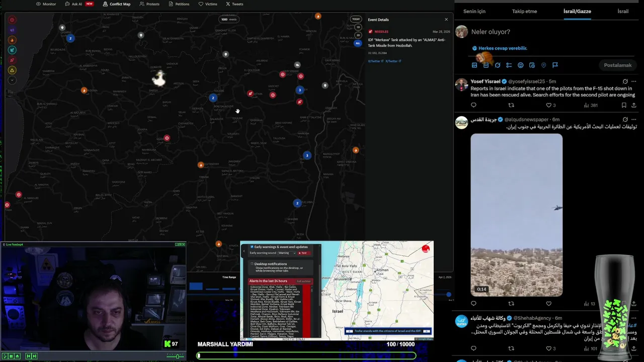Select the 1D time filter

358,27
